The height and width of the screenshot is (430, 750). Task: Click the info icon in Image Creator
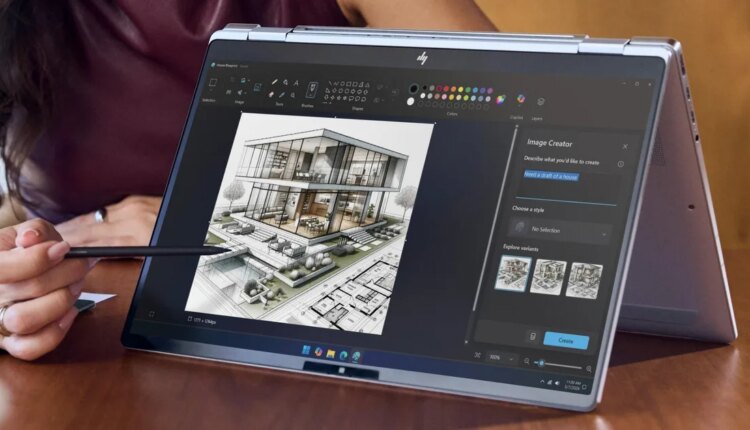click(x=620, y=164)
